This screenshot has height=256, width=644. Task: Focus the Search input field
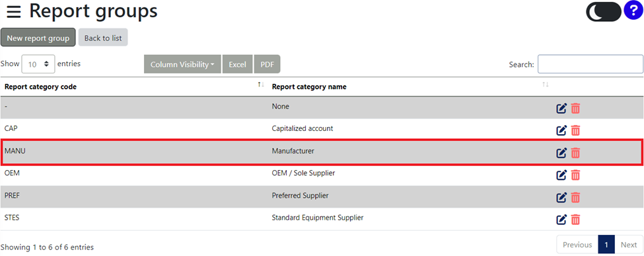point(590,64)
